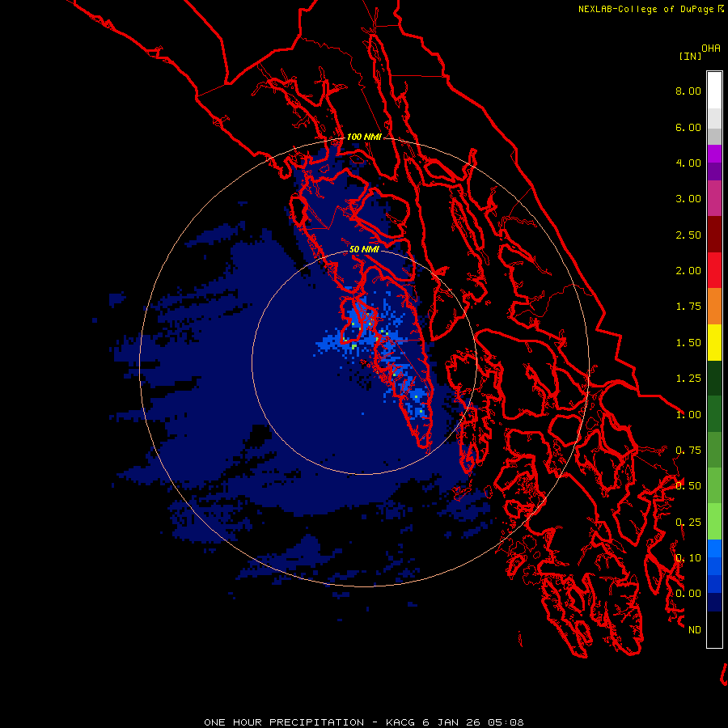Image resolution: width=728 pixels, height=728 pixels.
Task: Select the 2.00 legend value
Action: (x=688, y=271)
